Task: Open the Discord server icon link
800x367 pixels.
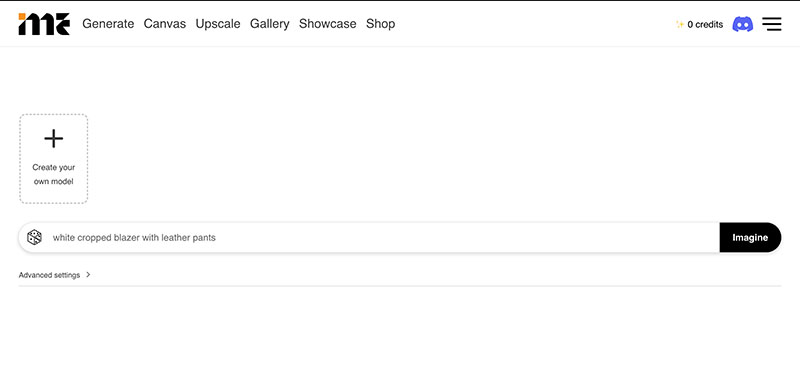Action: (x=742, y=24)
